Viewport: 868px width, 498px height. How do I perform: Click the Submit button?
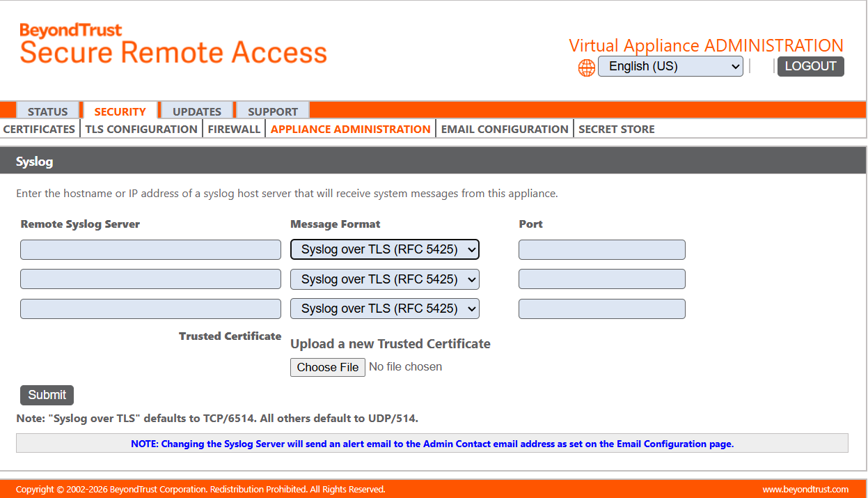coord(47,395)
